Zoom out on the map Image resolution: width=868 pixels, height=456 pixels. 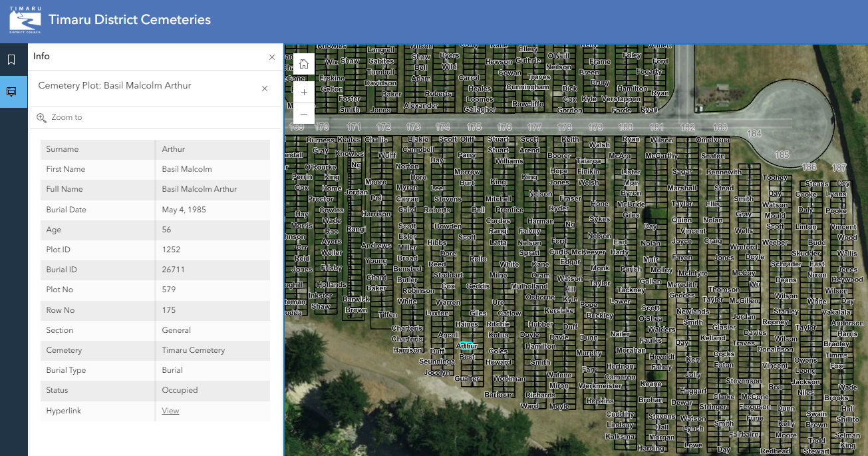coord(304,114)
